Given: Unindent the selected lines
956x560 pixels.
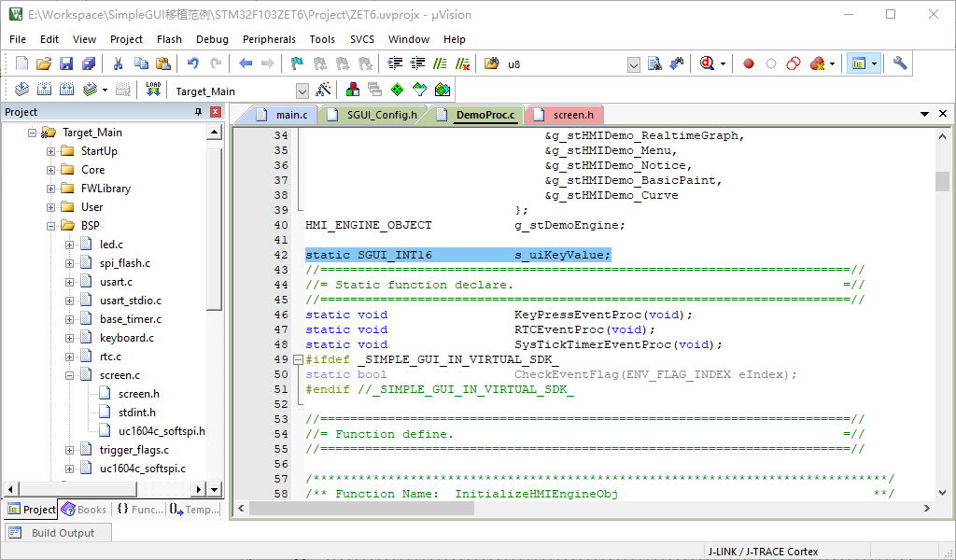Looking at the screenshot, I should point(417,63).
